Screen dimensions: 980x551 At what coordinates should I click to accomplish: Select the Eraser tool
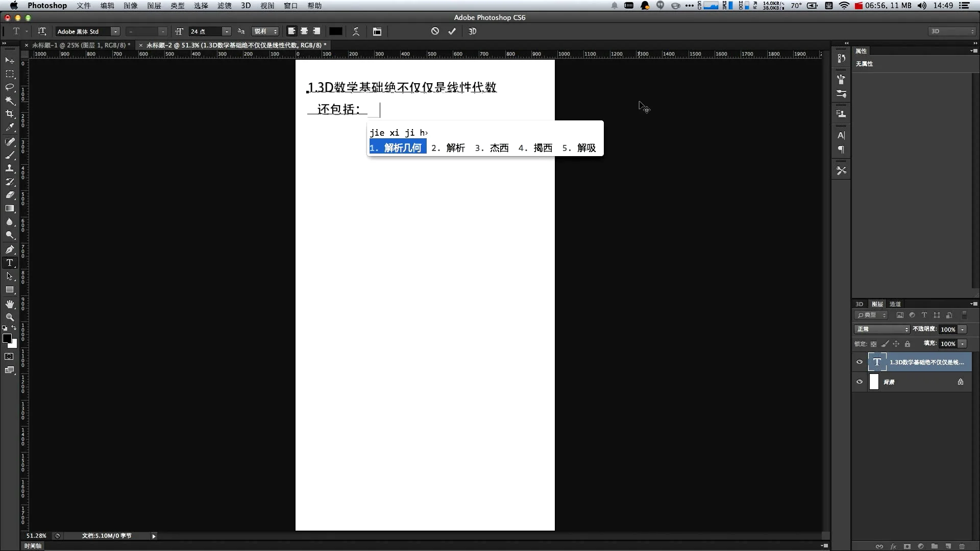[x=10, y=195]
